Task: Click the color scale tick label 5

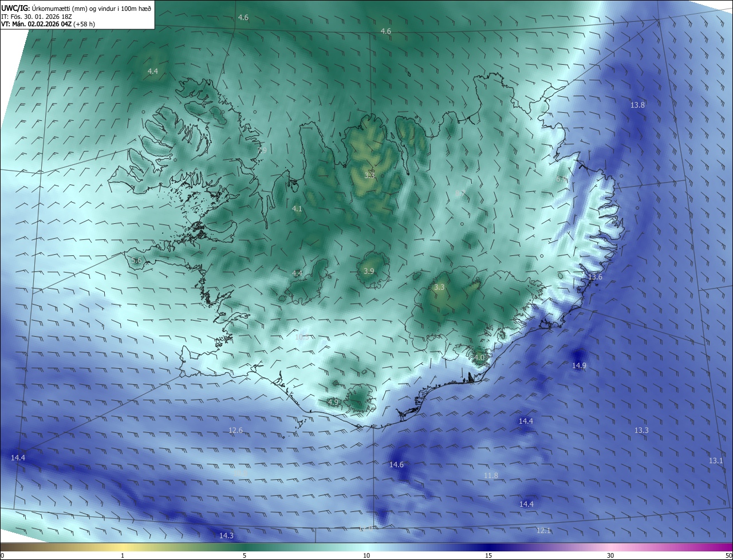Action: 245,555
